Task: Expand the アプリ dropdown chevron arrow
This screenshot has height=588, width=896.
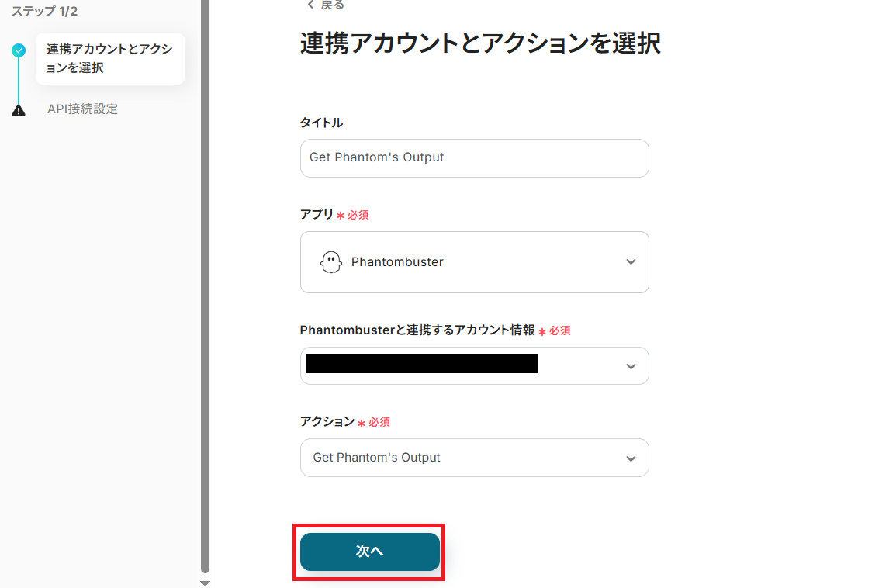Action: point(631,262)
